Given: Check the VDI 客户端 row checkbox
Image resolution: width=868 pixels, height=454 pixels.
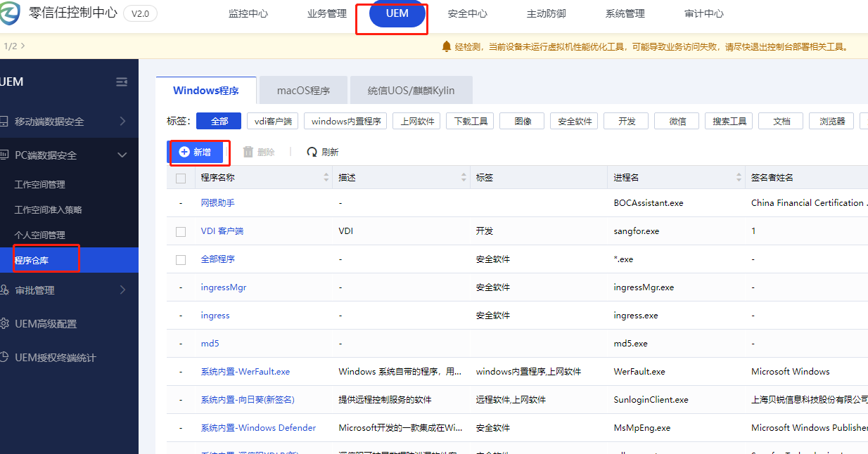Looking at the screenshot, I should pyautogui.click(x=181, y=231).
